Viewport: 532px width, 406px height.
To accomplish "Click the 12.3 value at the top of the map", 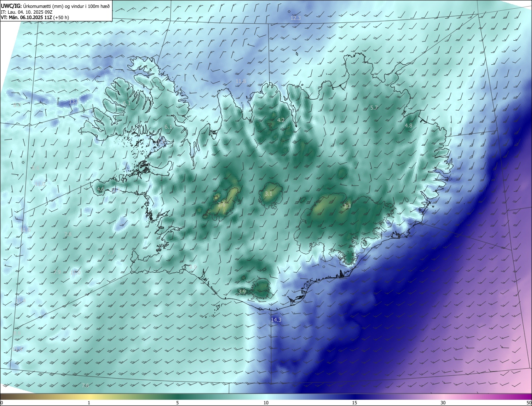I will pyautogui.click(x=296, y=18).
